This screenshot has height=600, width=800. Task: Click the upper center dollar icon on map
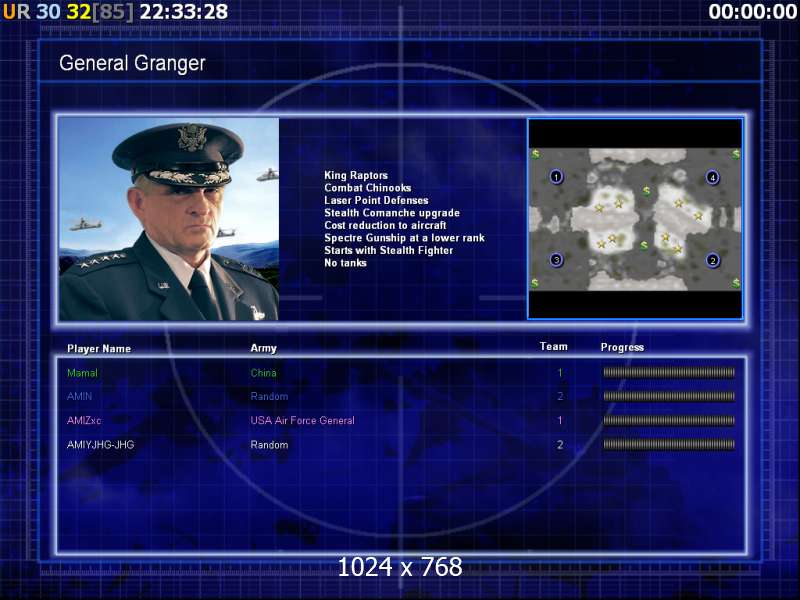646,191
